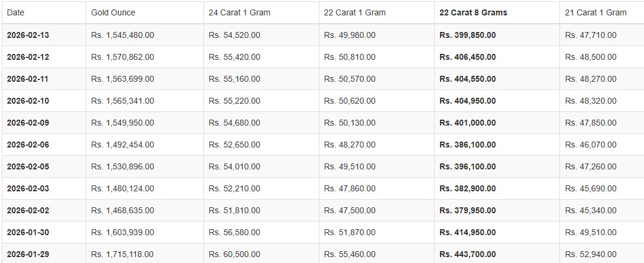Click the 2026-02-10 date cell
This screenshot has height=263, width=644.
pos(28,101)
